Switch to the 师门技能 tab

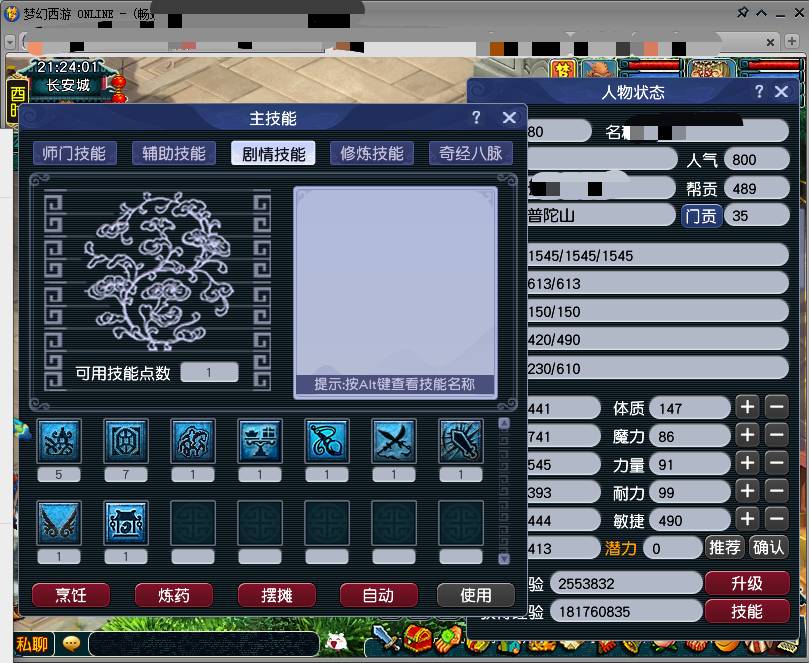pos(74,153)
